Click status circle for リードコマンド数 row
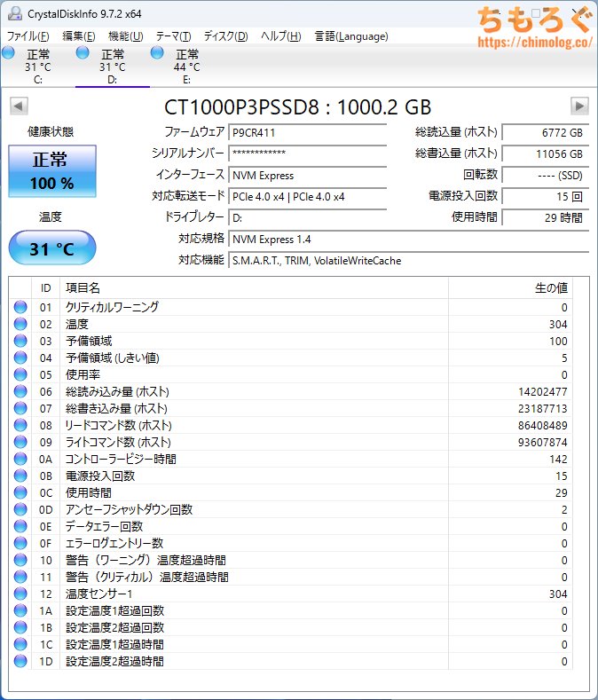598x700 pixels. [x=20, y=425]
